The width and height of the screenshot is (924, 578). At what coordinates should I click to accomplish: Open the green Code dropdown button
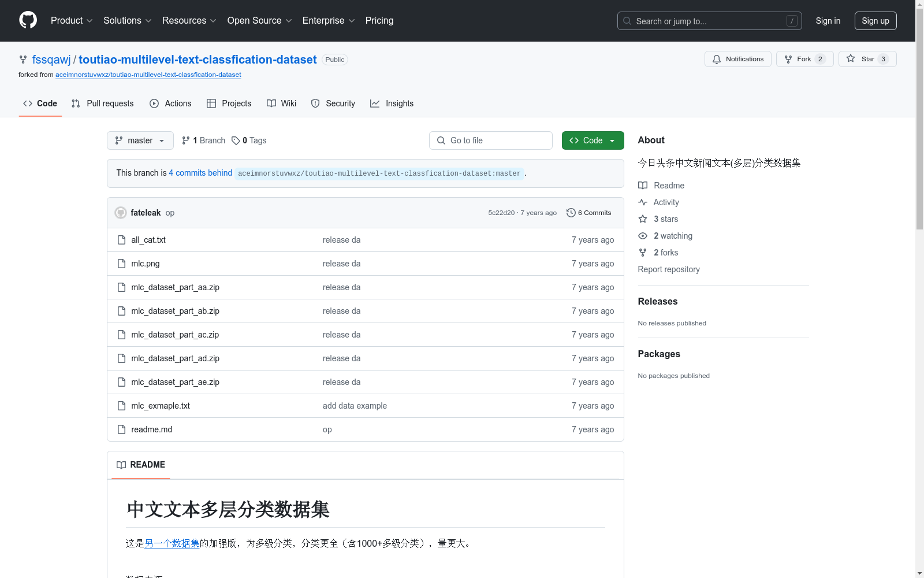(x=593, y=140)
